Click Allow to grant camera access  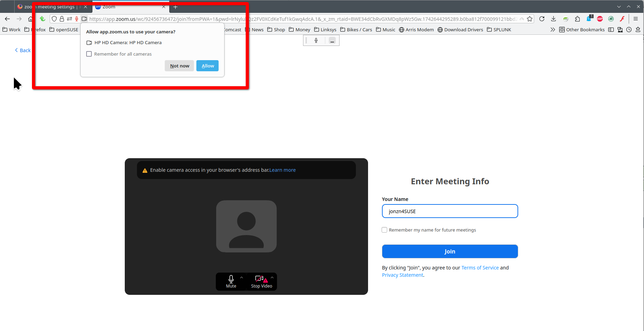pos(207,66)
